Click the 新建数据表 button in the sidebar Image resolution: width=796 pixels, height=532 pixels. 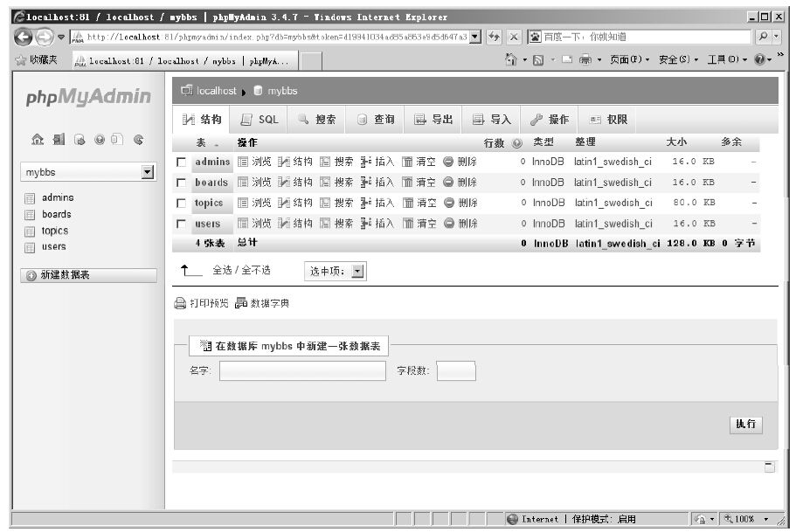[x=88, y=275]
